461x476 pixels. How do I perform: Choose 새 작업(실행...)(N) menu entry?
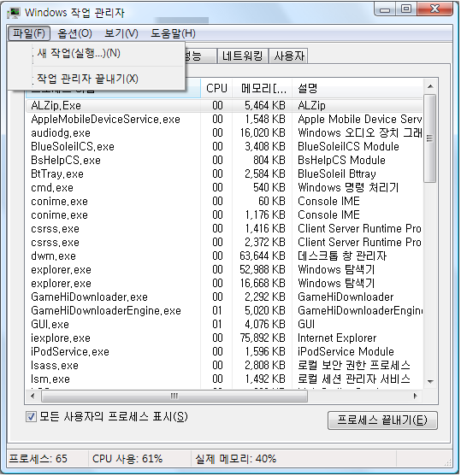pos(96,54)
